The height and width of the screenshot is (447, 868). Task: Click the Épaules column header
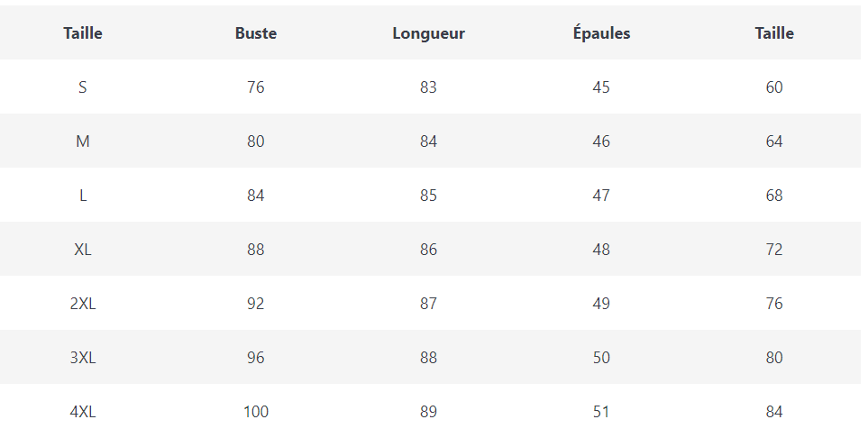point(601,33)
